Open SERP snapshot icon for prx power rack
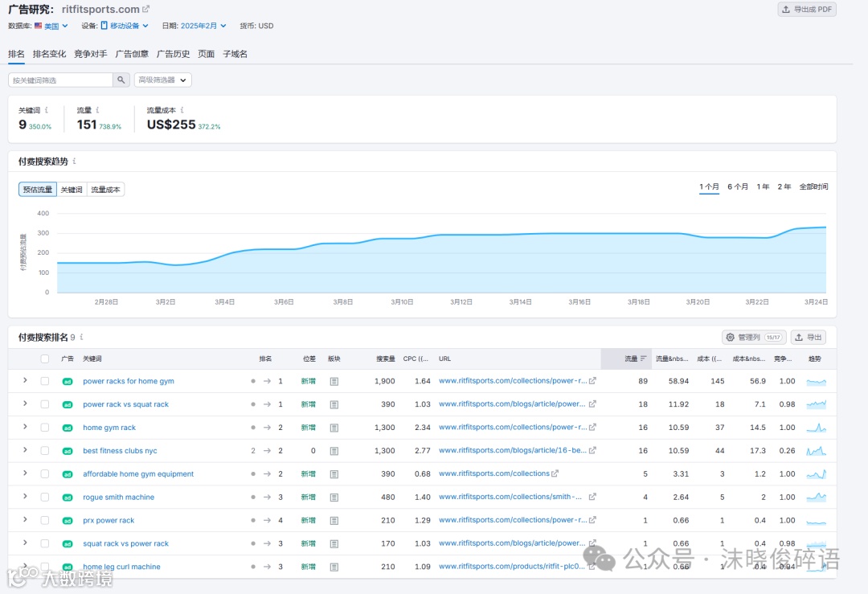 334,521
